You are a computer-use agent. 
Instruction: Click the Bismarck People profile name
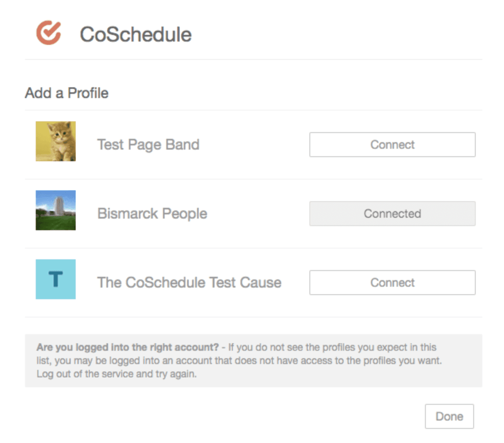(x=152, y=214)
